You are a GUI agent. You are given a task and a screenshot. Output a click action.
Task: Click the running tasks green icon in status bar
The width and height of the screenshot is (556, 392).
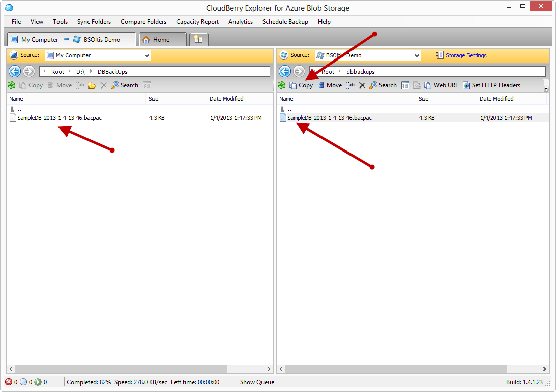click(38, 382)
